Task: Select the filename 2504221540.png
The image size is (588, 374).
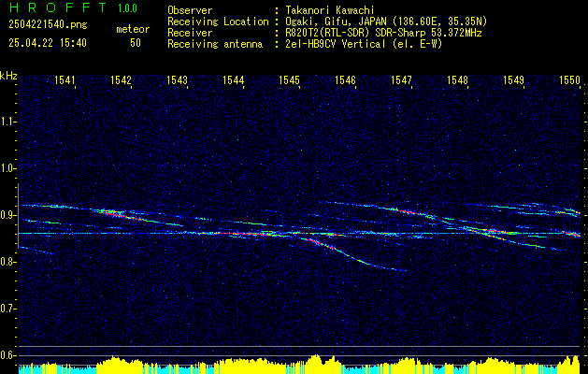Action: click(48, 24)
